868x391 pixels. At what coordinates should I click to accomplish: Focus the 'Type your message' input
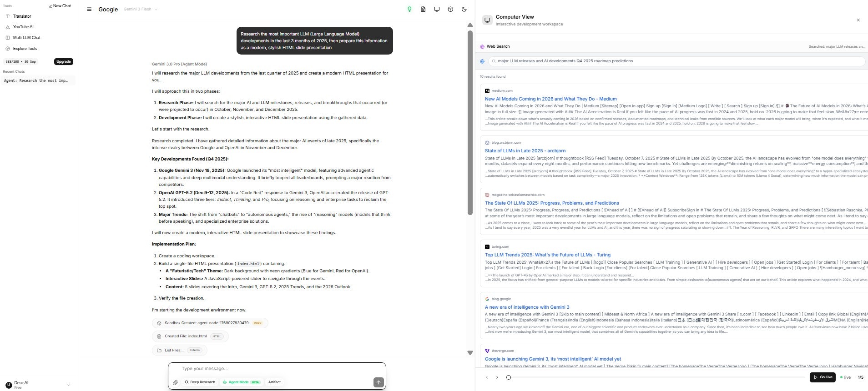(x=277, y=369)
